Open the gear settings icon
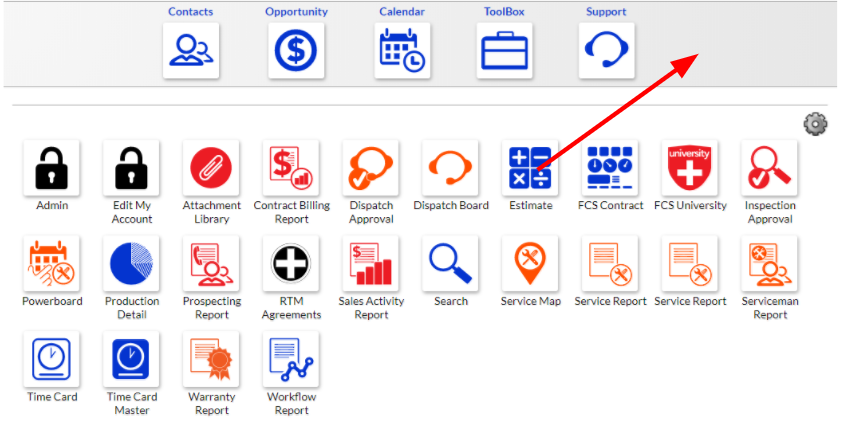Screen dimensions: 843x445 815,124
